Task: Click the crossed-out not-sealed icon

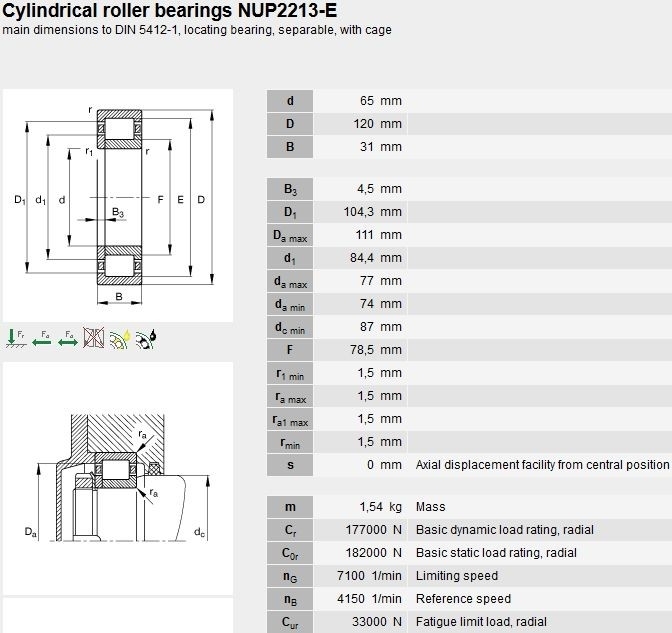Action: (x=94, y=338)
